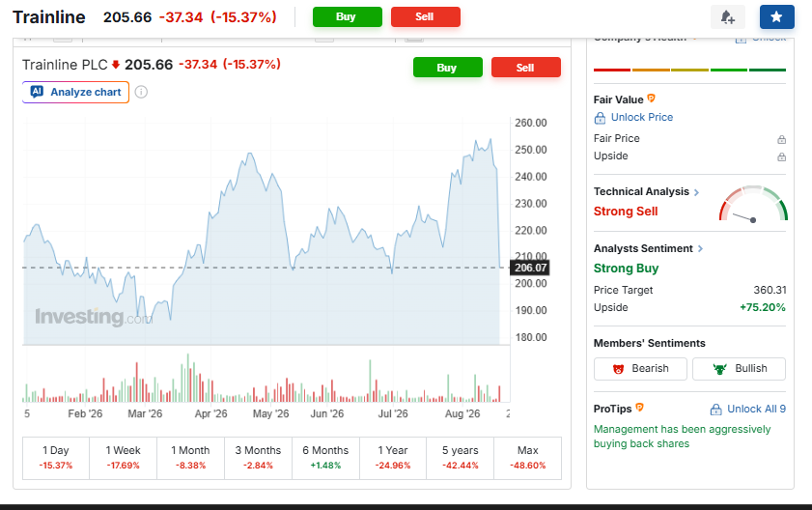
Task: Click the Trainline title in the header
Action: coord(48,17)
